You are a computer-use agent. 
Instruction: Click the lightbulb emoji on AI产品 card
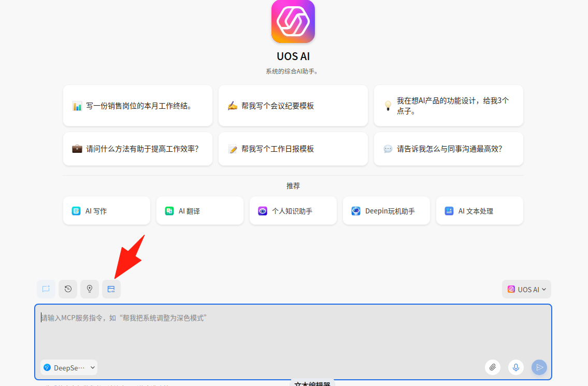[388, 106]
